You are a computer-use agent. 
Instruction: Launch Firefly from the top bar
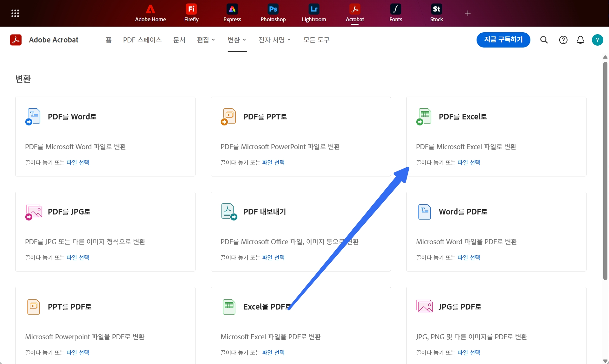click(x=191, y=13)
